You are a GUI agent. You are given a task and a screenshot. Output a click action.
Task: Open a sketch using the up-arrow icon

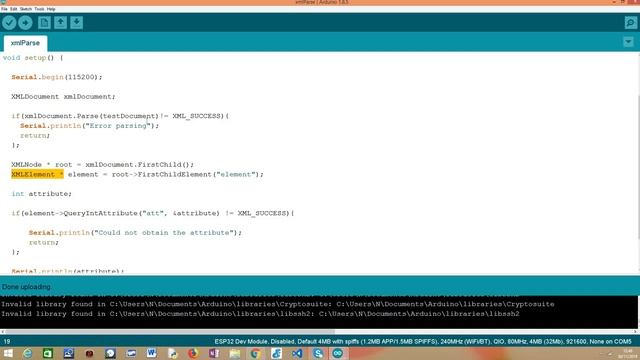coord(60,22)
